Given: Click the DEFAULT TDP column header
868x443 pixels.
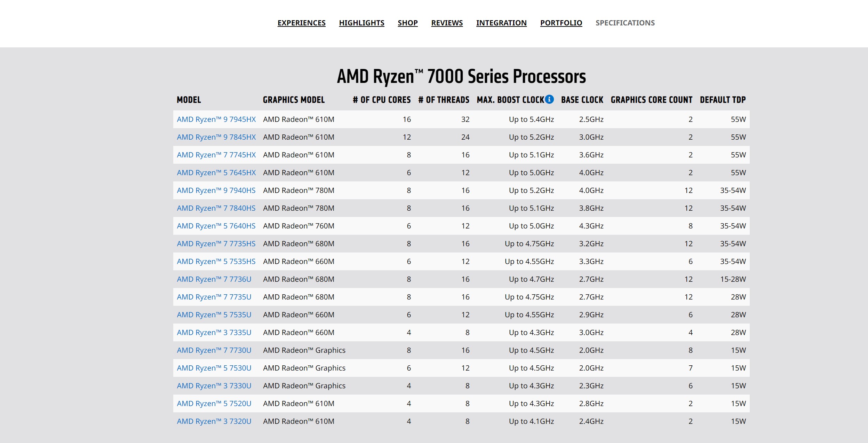Looking at the screenshot, I should [x=723, y=100].
